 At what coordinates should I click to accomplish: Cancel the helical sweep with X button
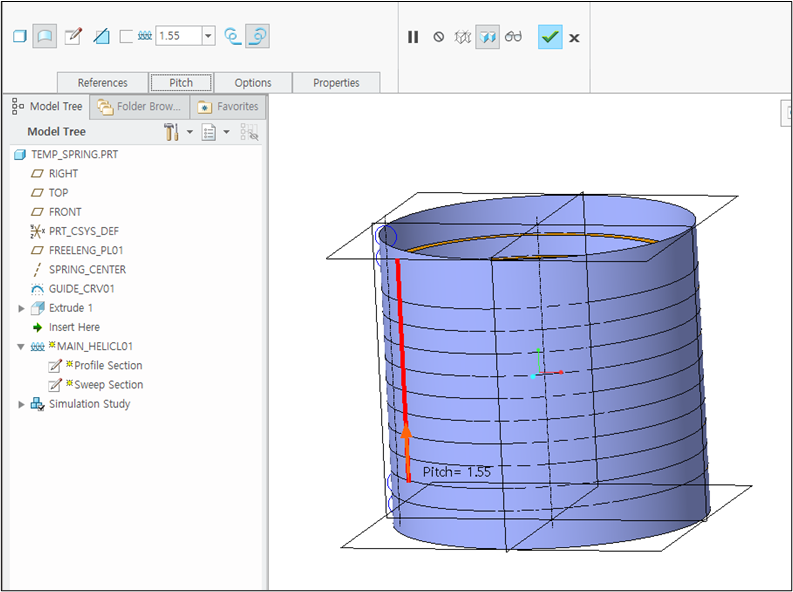tap(574, 38)
